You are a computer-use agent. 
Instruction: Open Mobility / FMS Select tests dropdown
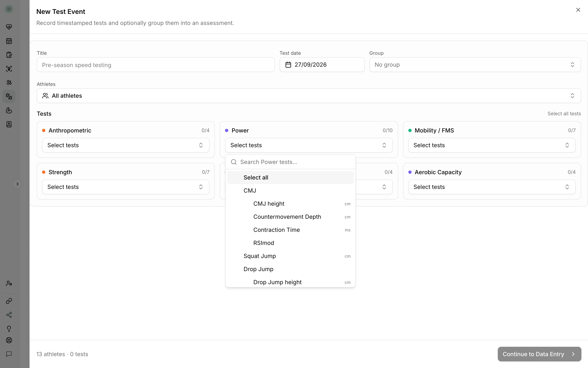click(492, 145)
